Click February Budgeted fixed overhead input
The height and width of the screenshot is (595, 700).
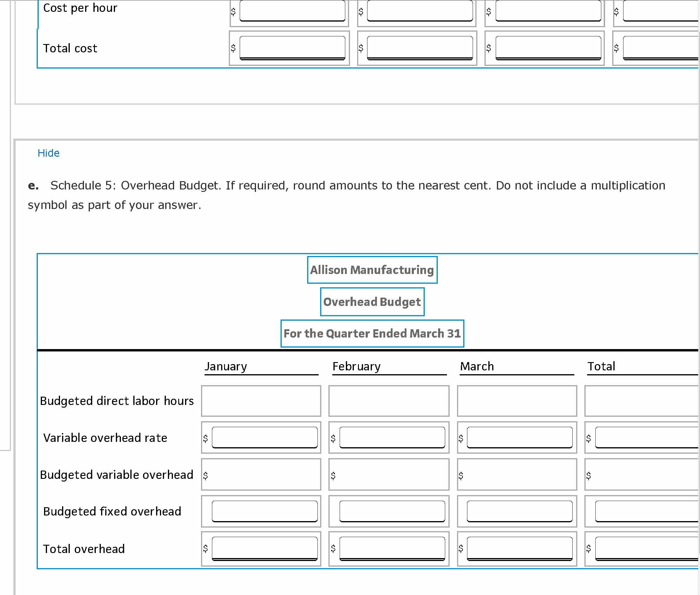392,511
